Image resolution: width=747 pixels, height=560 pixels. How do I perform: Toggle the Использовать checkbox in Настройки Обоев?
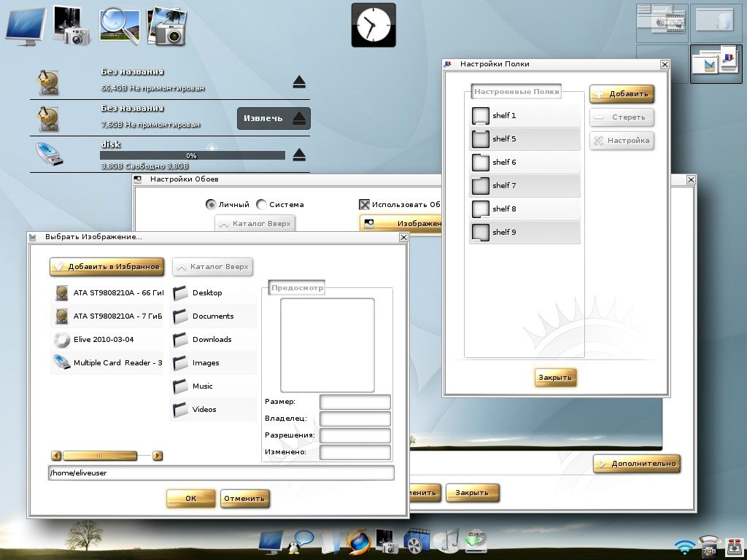pos(365,204)
